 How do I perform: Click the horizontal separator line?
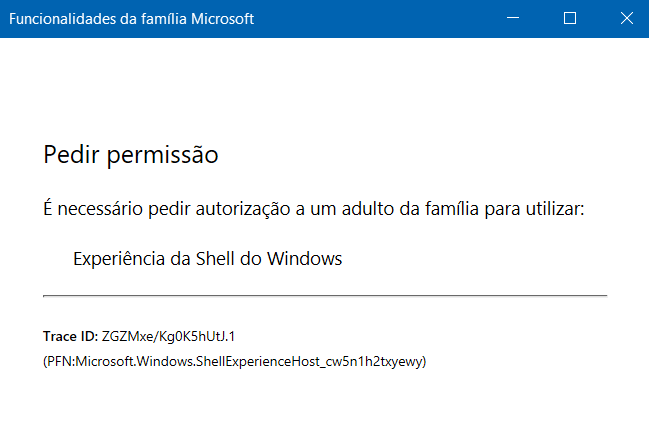(325, 296)
